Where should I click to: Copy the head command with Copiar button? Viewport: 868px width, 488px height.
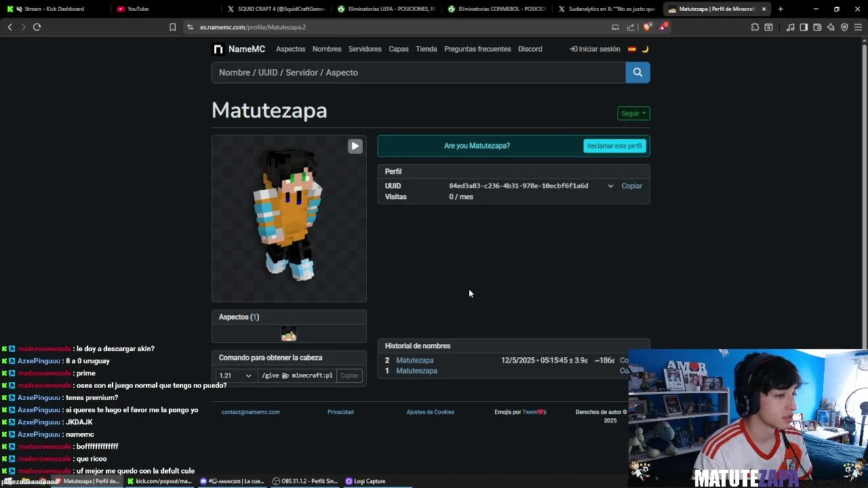(x=349, y=375)
